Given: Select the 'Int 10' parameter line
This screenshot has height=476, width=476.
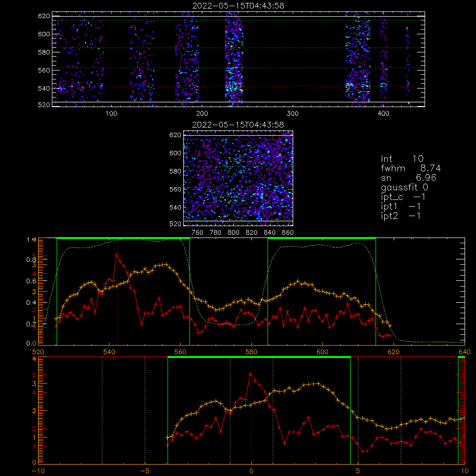Looking at the screenshot, I should (x=402, y=159).
